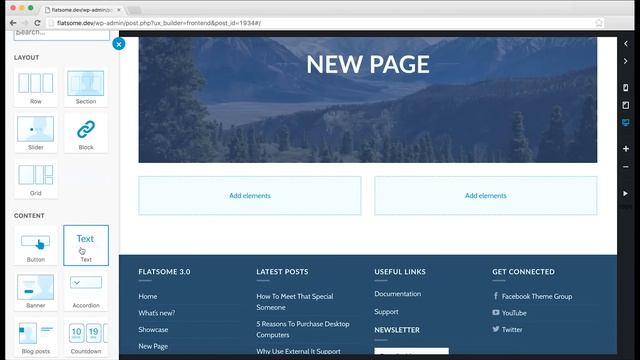Switch to tablet preview icon
Screen dimensions: 640x360
pos(626,105)
